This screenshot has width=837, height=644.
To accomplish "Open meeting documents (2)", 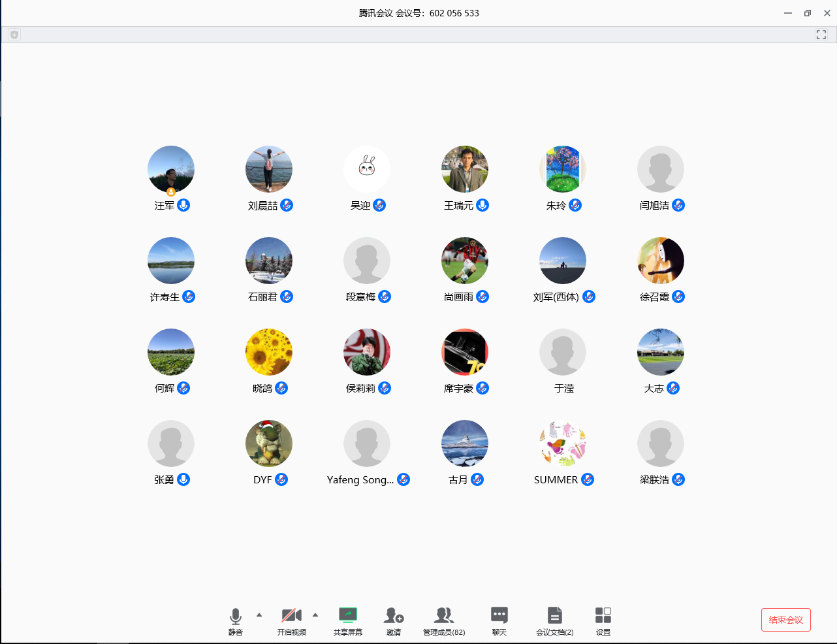I will click(554, 616).
